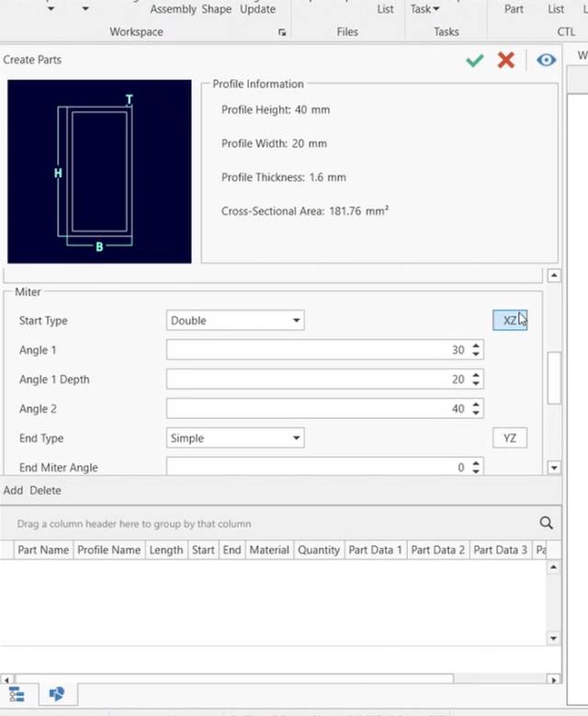Click the Part Data 2 column header
The width and height of the screenshot is (588, 716).
point(438,550)
